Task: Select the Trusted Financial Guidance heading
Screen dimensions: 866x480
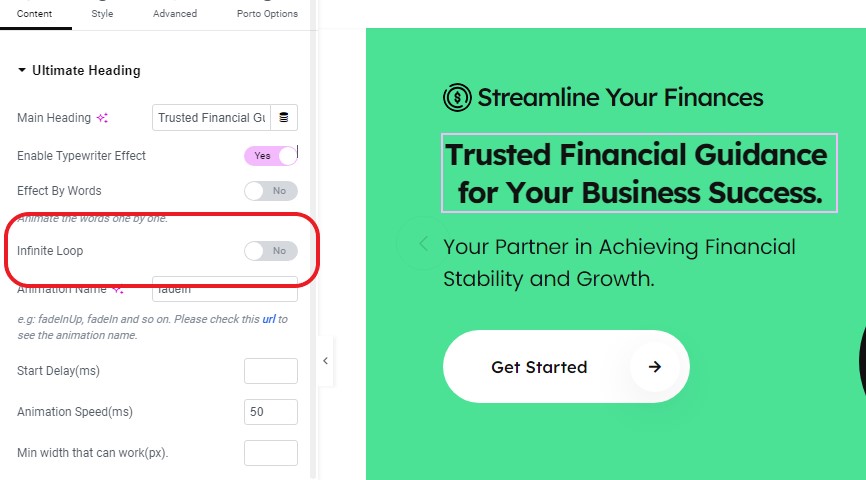Action: click(x=639, y=173)
